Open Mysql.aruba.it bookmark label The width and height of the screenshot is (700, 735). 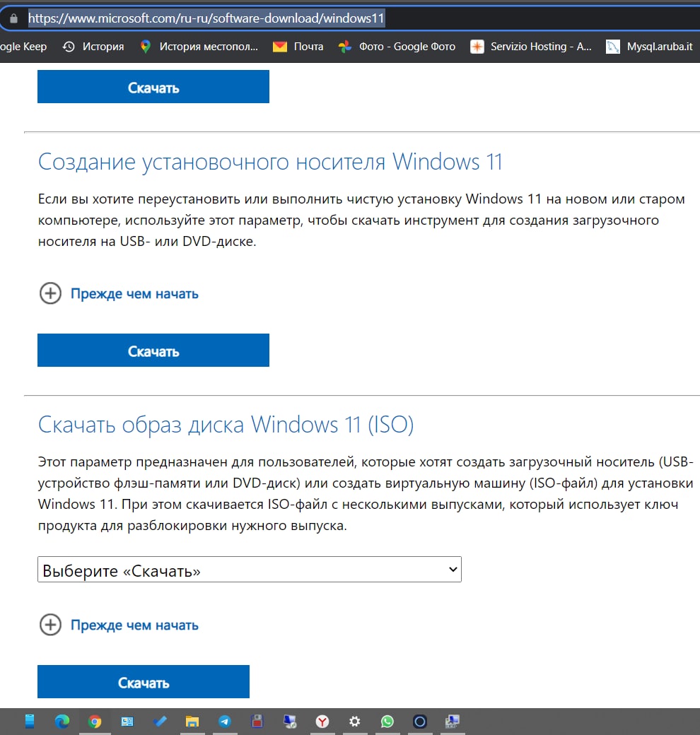pos(660,47)
